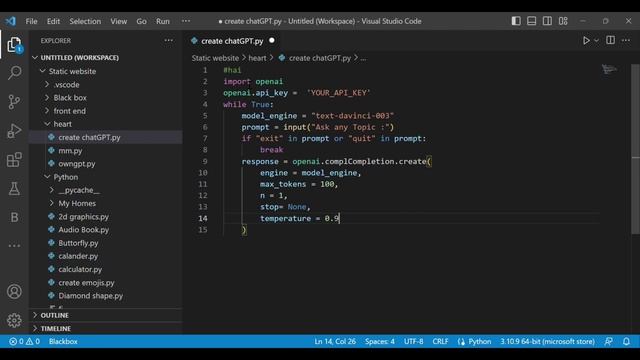640x360 pixels.
Task: Open the Run menu
Action: (x=162, y=21)
